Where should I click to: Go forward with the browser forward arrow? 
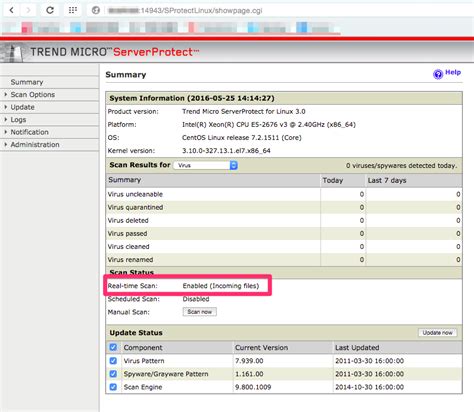coord(28,10)
